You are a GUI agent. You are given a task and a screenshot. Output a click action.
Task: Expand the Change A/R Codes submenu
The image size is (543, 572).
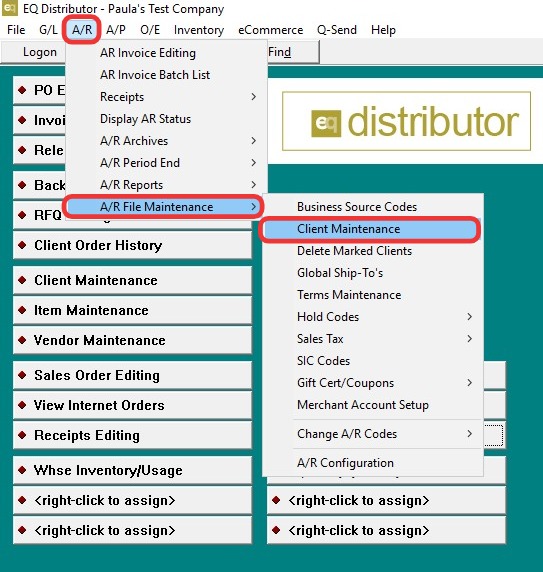pos(373,434)
